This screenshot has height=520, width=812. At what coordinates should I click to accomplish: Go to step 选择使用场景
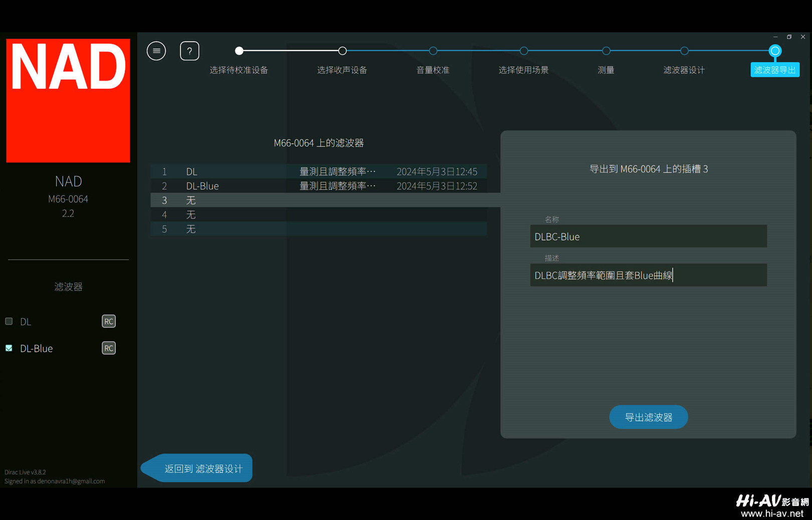pos(523,70)
